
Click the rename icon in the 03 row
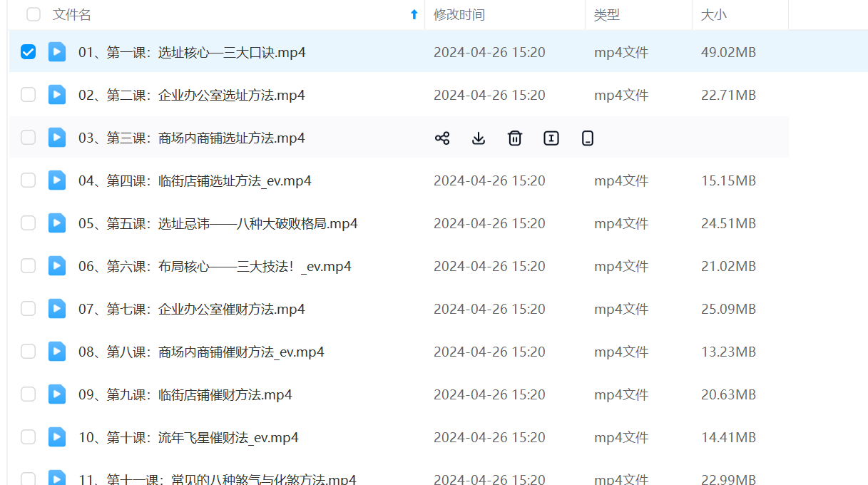click(551, 138)
